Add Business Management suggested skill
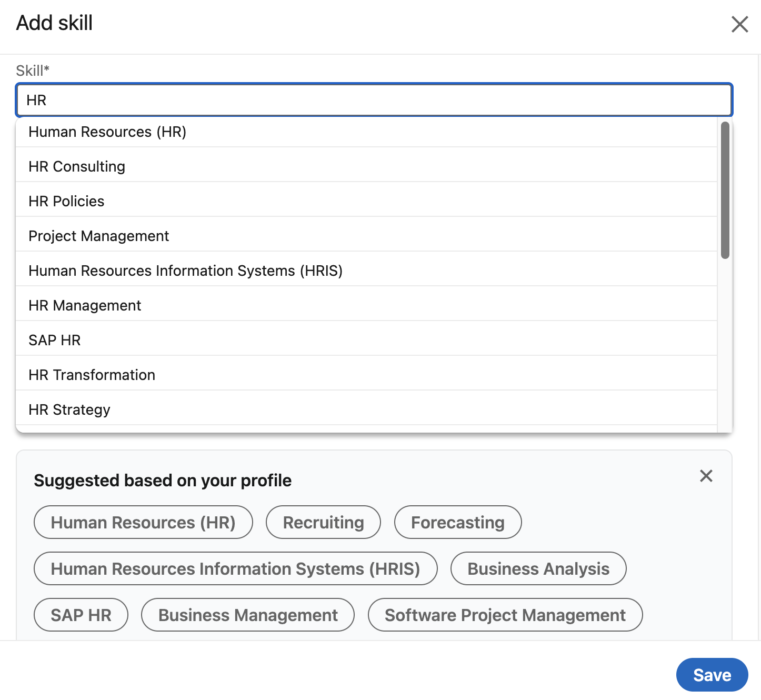The height and width of the screenshot is (700, 761). point(248,615)
